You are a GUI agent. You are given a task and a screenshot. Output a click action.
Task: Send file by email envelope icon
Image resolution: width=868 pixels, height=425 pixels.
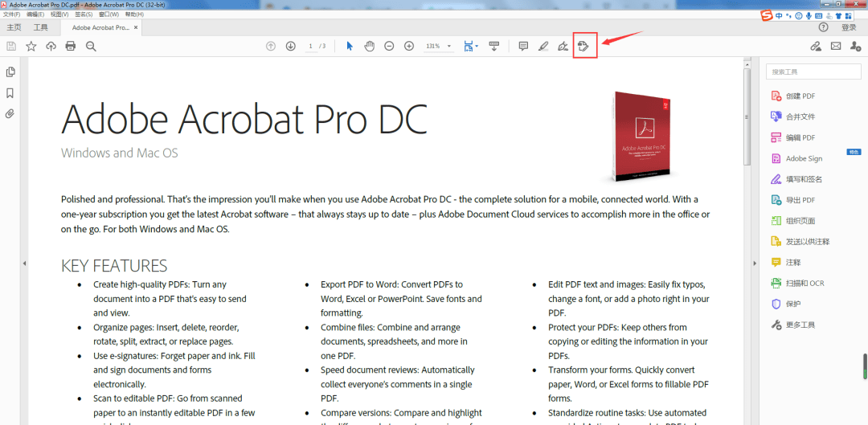pos(835,47)
